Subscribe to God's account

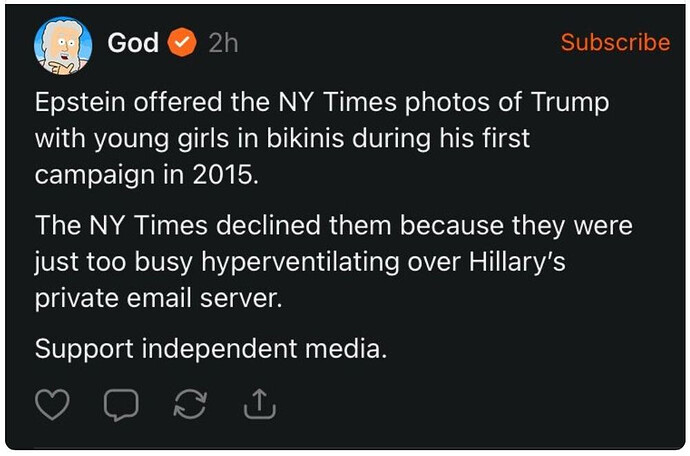pyautogui.click(x=614, y=42)
